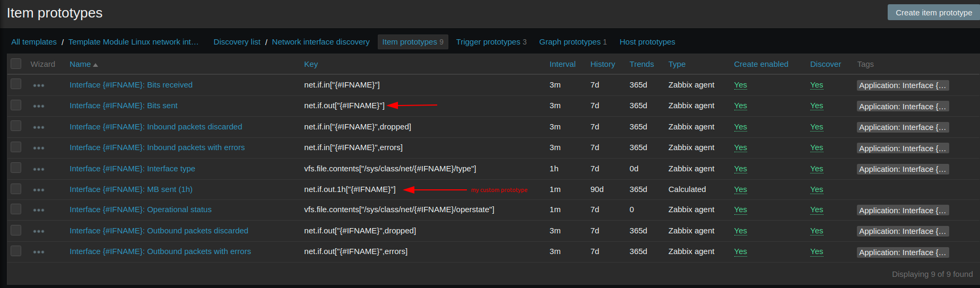Click the 1h interval value
Viewport: 980px width, 288px height.
[x=554, y=169]
